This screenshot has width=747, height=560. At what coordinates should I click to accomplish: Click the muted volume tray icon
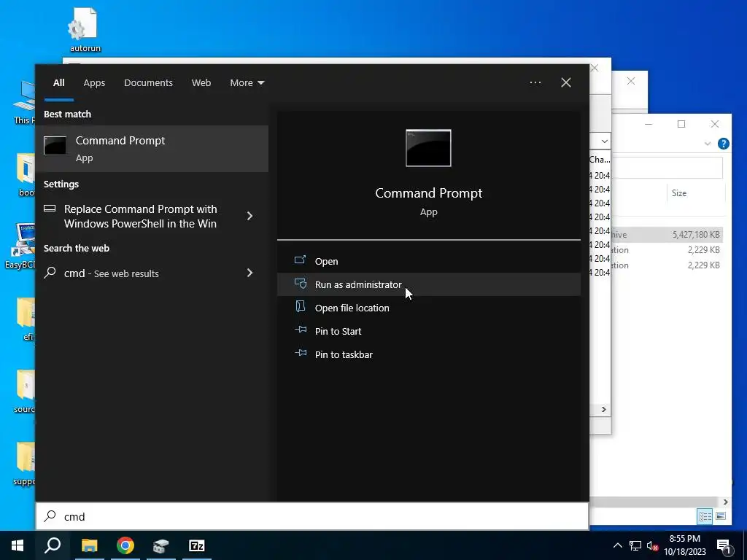pyautogui.click(x=652, y=545)
